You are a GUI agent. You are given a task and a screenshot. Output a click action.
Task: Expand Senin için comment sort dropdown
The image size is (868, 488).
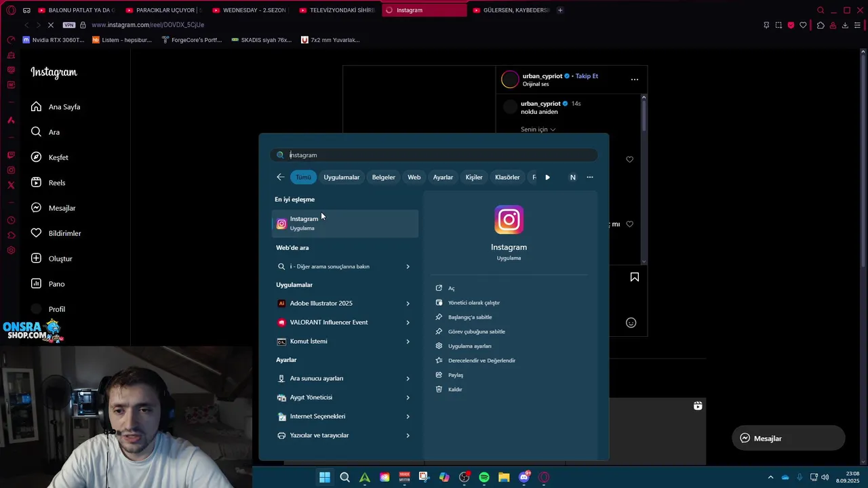coord(538,129)
